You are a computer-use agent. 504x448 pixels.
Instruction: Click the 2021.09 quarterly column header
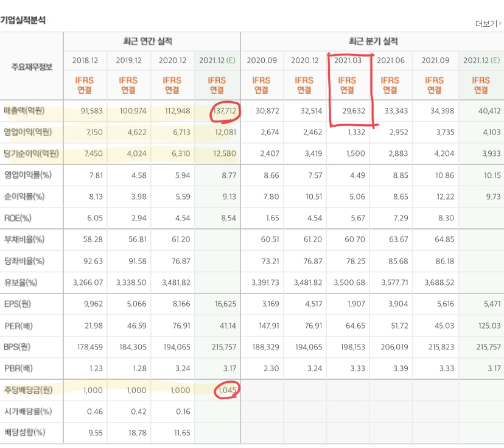coord(435,60)
